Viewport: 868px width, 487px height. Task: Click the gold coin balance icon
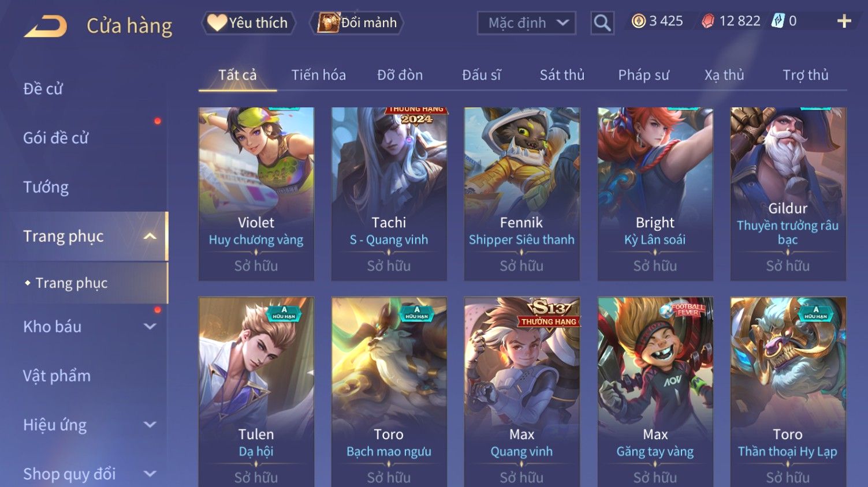[x=638, y=21]
